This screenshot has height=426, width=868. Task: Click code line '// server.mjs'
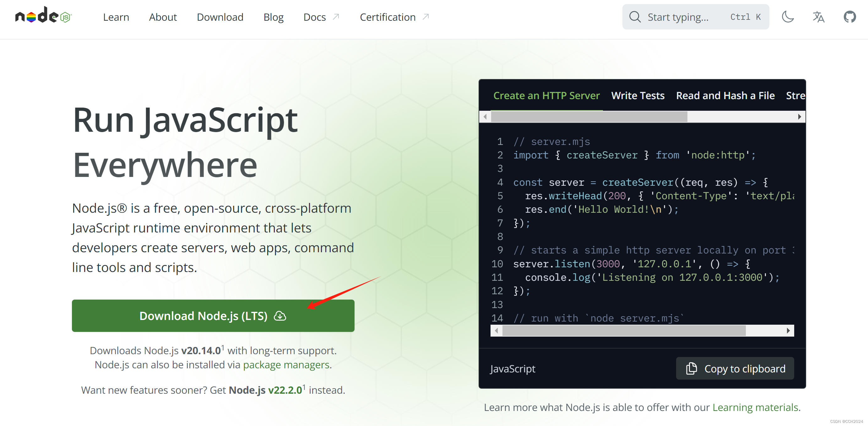(551, 142)
